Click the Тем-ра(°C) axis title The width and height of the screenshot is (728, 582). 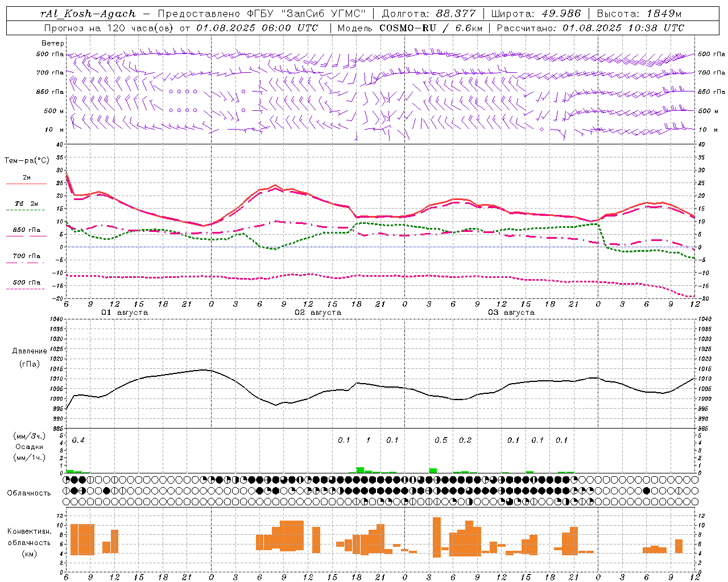pyautogui.click(x=27, y=161)
